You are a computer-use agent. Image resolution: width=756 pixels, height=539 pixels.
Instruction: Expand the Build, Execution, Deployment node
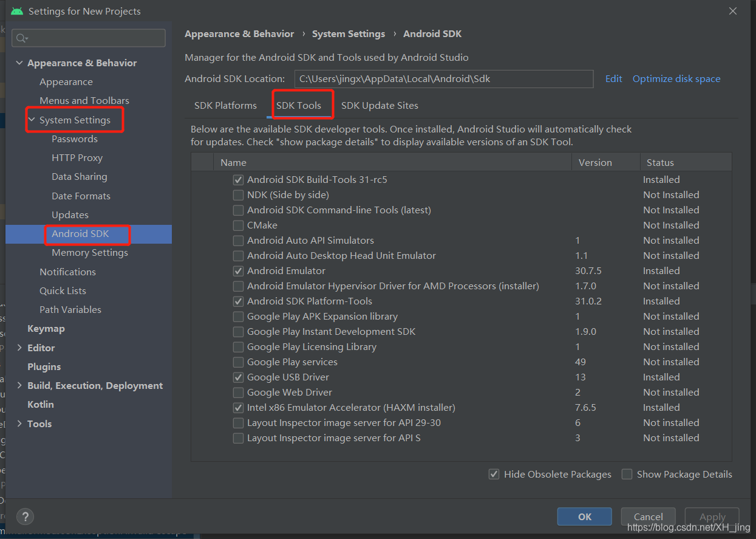pyautogui.click(x=19, y=386)
